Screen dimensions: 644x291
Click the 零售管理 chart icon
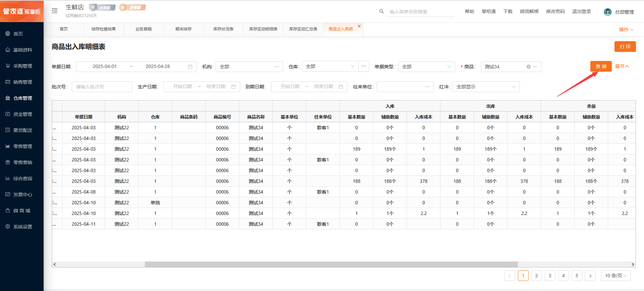click(8, 146)
